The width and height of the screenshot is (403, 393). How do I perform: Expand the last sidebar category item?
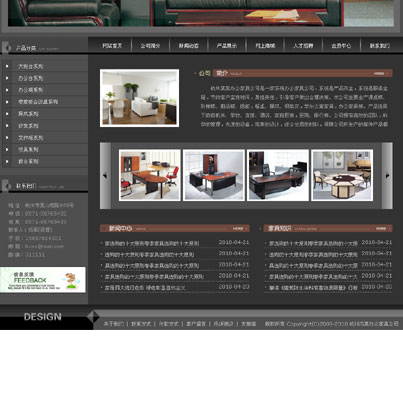(x=44, y=161)
